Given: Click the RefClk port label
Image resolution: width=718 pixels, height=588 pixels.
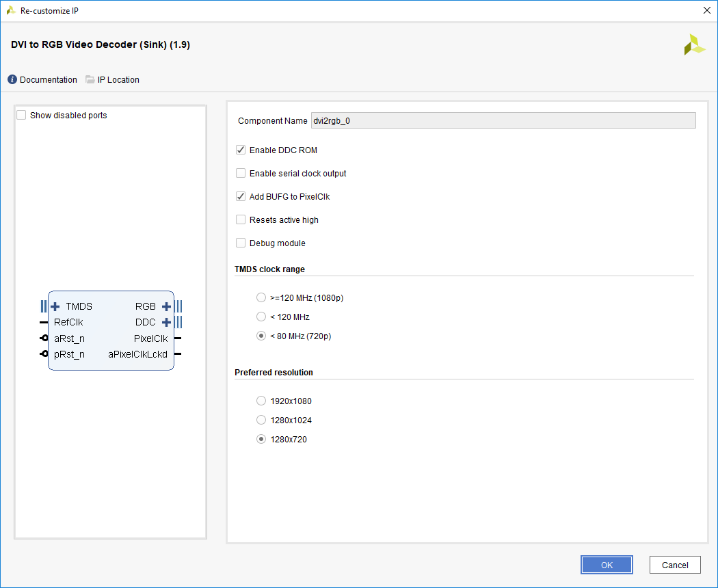Looking at the screenshot, I should 68,323.
